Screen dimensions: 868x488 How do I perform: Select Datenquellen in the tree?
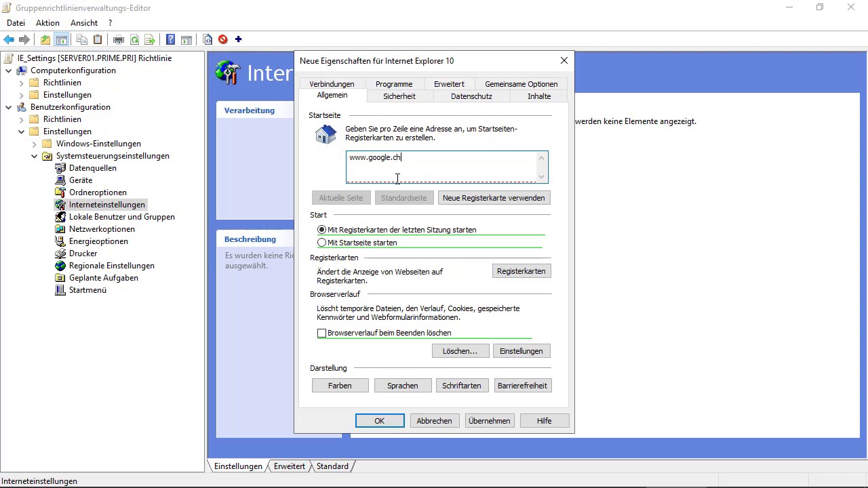92,168
